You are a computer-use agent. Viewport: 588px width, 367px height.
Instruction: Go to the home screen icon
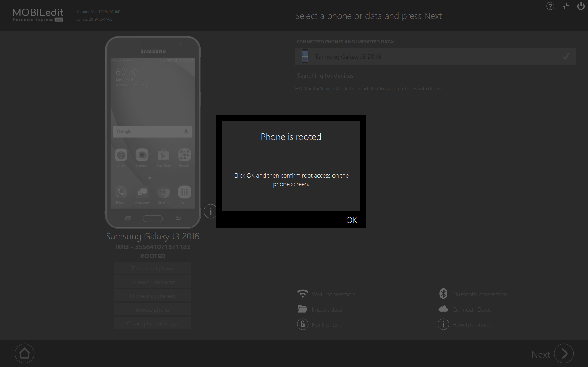point(25,354)
